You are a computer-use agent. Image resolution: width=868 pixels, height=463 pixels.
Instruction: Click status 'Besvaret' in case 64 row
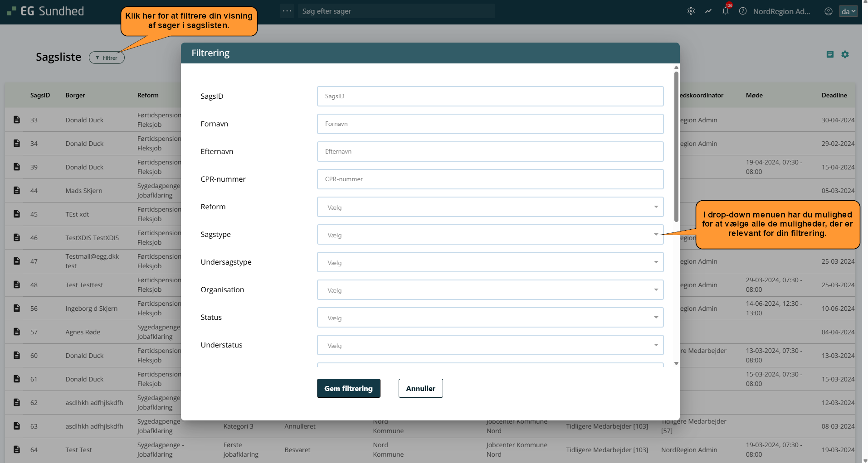tap(297, 450)
